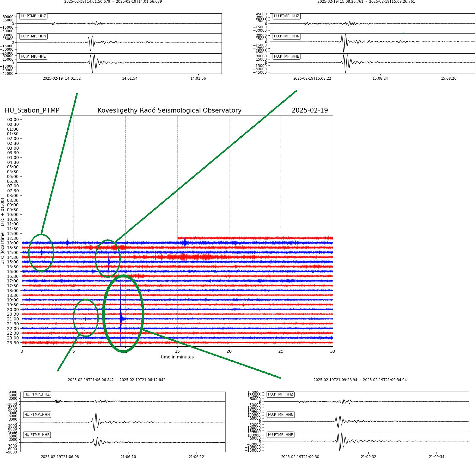476x458 pixels.
Task: Select the vertical UTC local time axis label
Action: (x=3, y=231)
